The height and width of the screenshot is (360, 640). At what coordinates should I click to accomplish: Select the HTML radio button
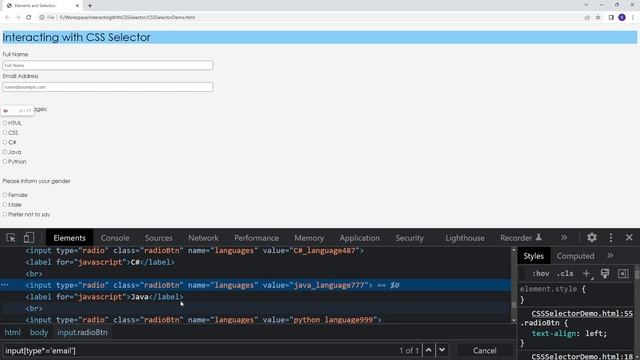pos(5,123)
